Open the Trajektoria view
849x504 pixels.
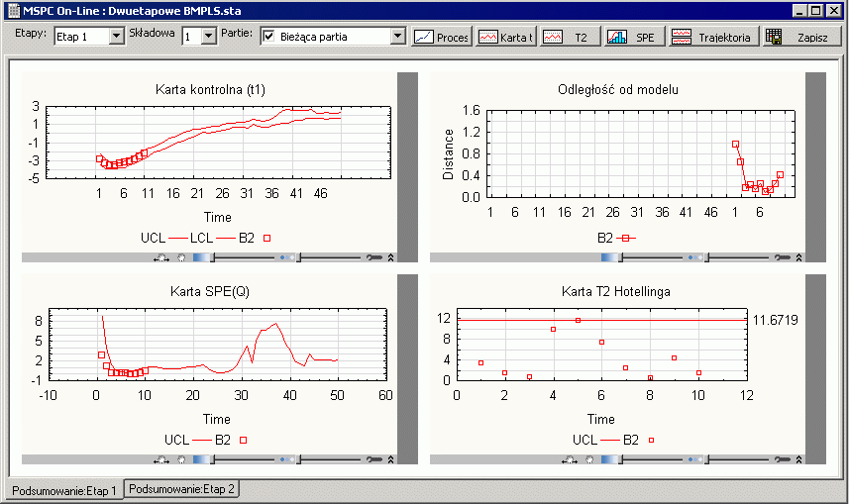pos(713,37)
